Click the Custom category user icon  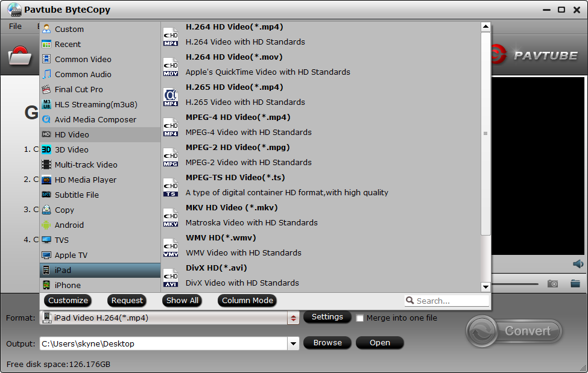pyautogui.click(x=46, y=29)
